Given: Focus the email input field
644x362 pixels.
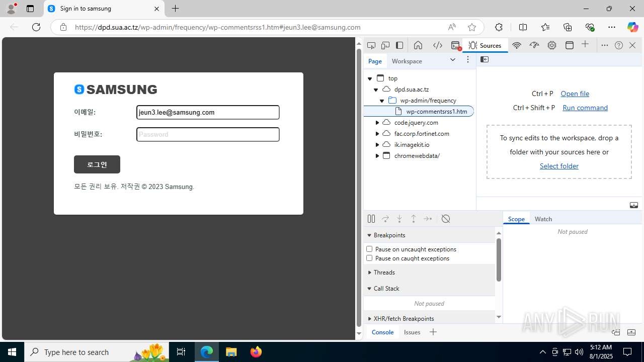Looking at the screenshot, I should click(208, 112).
